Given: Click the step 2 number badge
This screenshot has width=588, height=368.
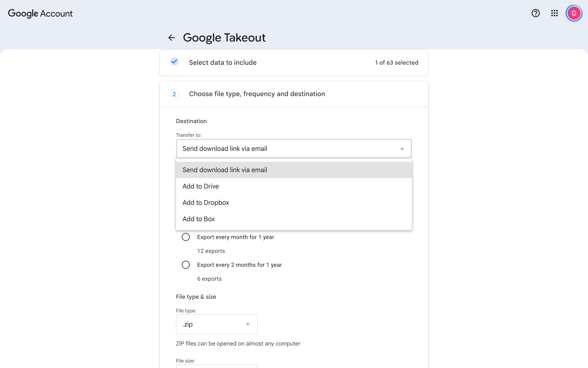Looking at the screenshot, I should 174,94.
